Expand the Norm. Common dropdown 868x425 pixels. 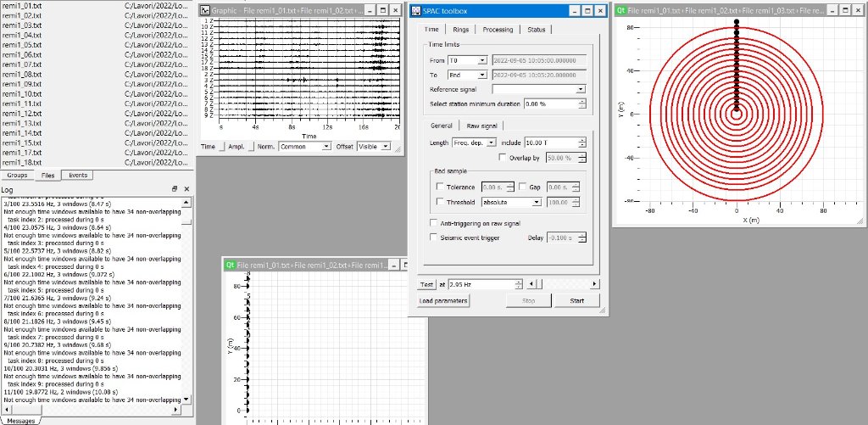[x=326, y=146]
